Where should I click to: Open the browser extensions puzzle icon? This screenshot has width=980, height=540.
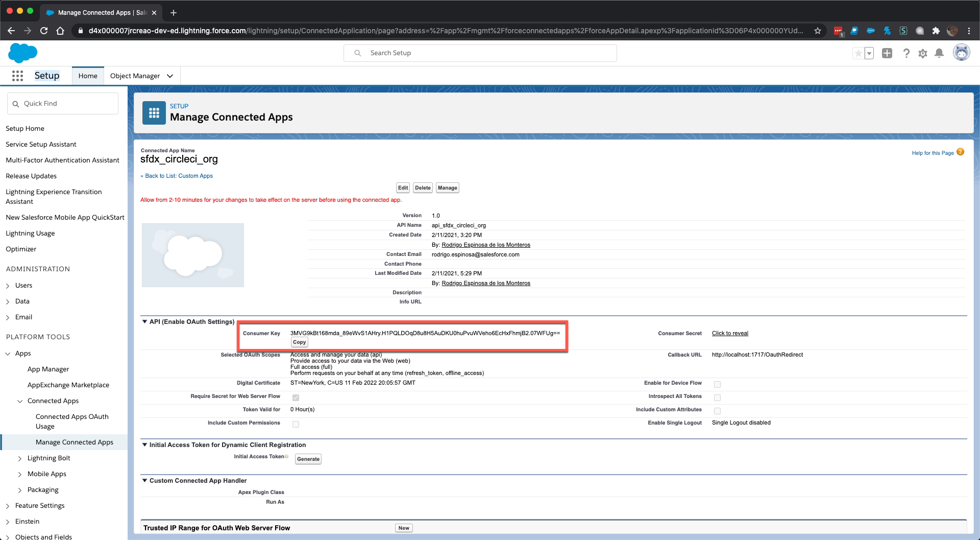936,31
